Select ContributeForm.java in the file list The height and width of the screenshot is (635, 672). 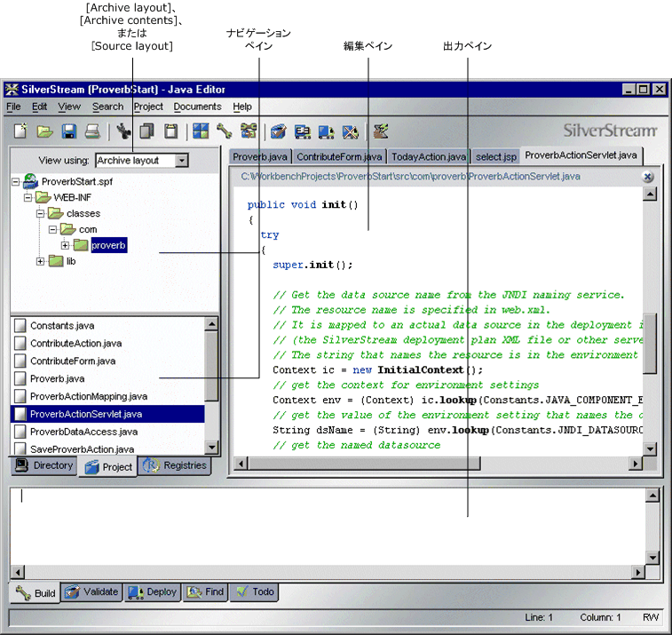pos(73,361)
